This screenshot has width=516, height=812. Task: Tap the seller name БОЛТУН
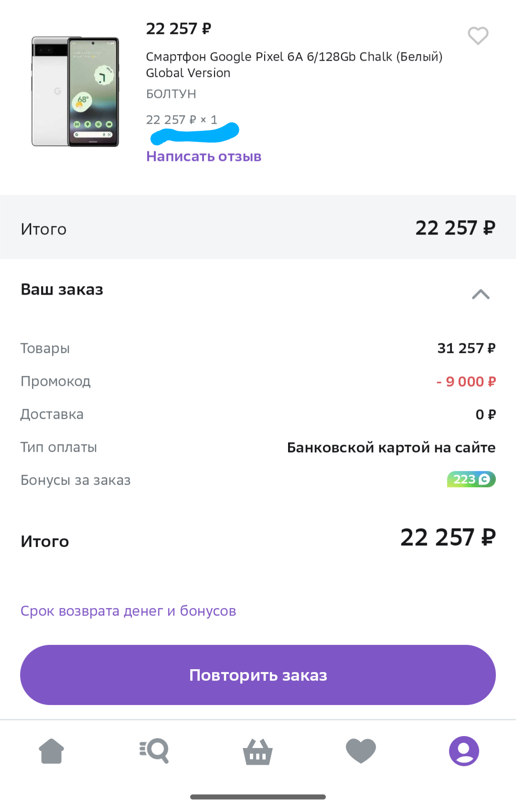click(x=171, y=94)
